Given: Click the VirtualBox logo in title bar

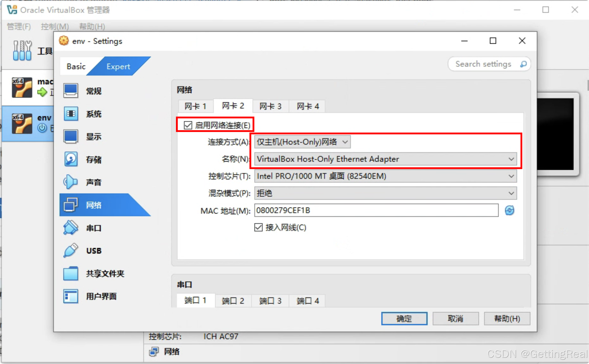Looking at the screenshot, I should pos(12,10).
